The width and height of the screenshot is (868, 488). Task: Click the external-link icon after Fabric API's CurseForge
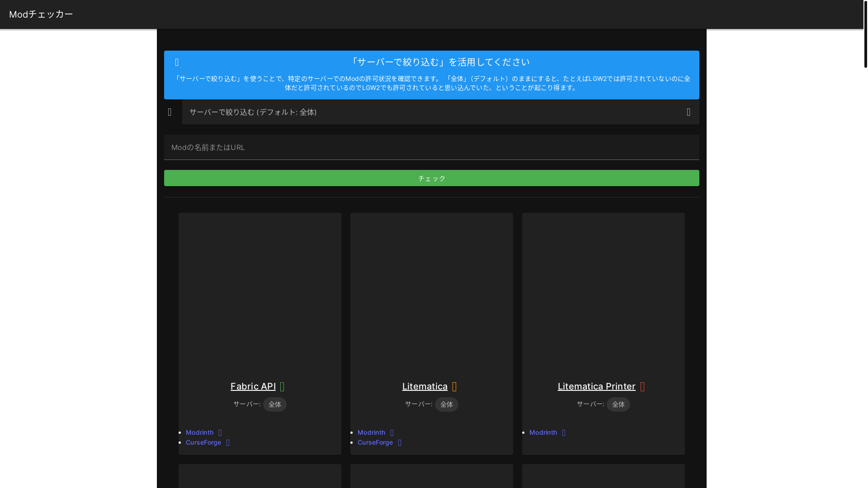[x=228, y=443]
